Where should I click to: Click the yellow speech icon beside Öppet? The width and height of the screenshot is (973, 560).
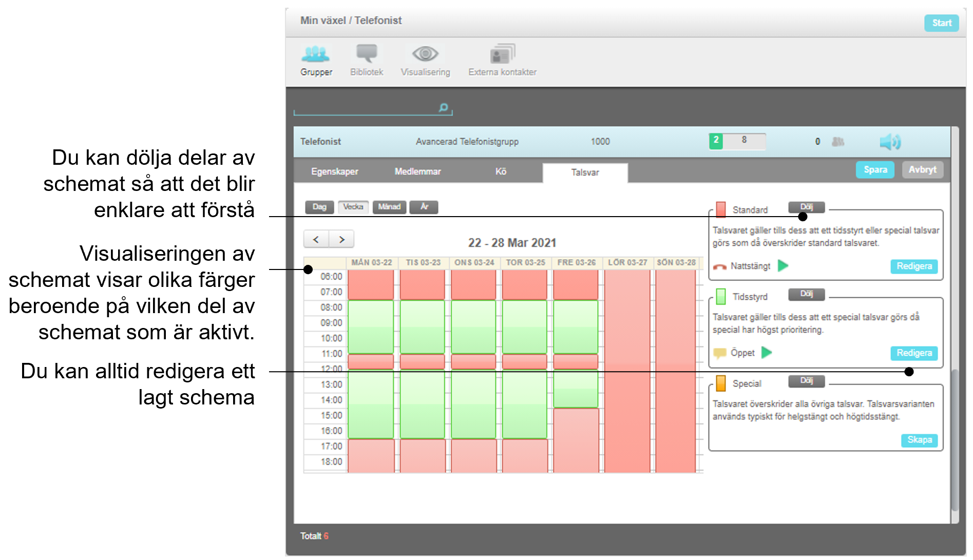pos(719,353)
